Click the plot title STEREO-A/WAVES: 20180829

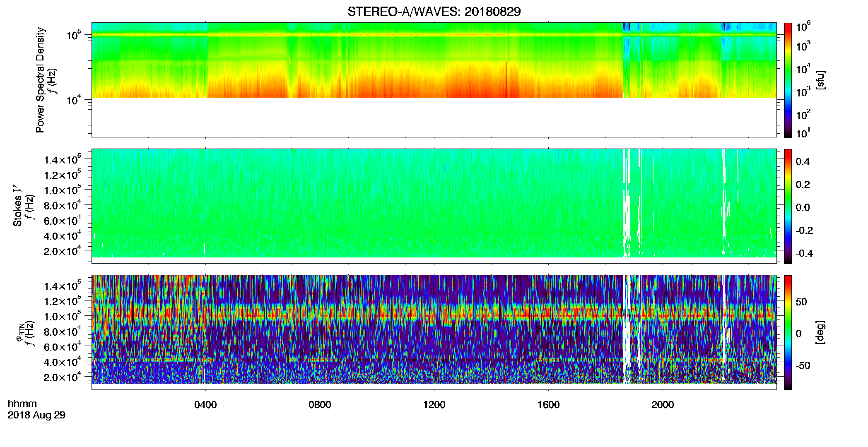pos(434,12)
